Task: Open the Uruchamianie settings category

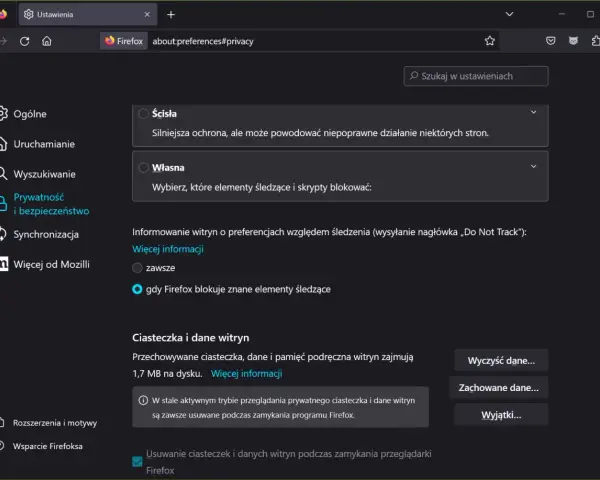Action: click(37, 144)
